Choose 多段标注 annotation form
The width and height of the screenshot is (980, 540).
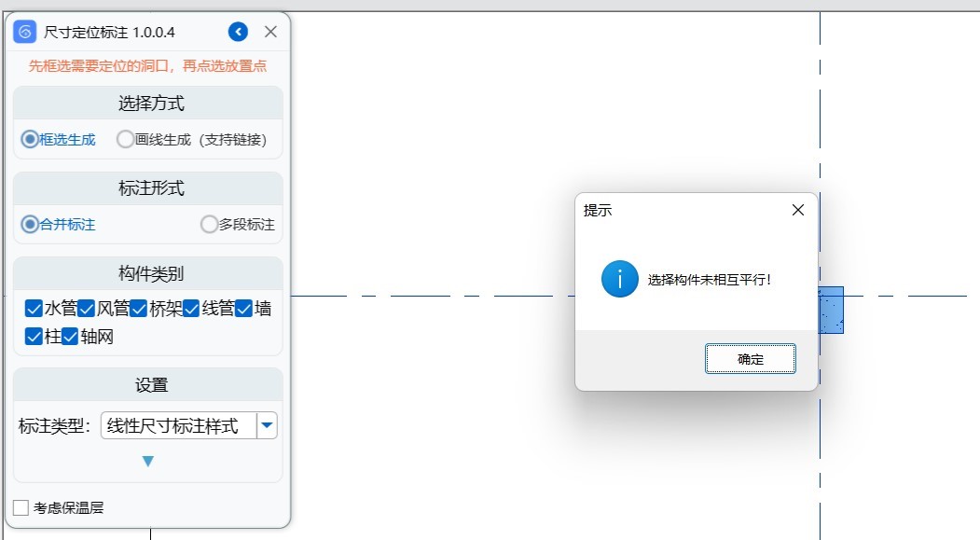pyautogui.click(x=209, y=225)
